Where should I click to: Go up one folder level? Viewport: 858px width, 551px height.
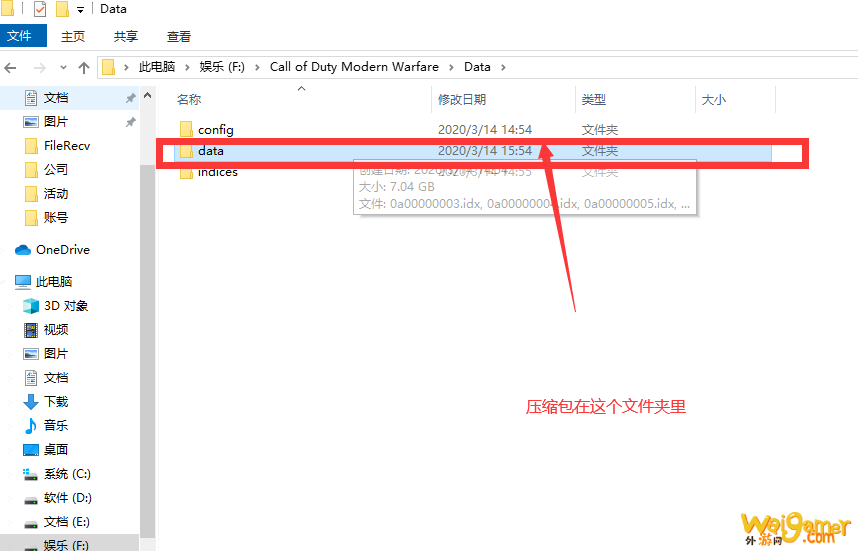(84, 68)
